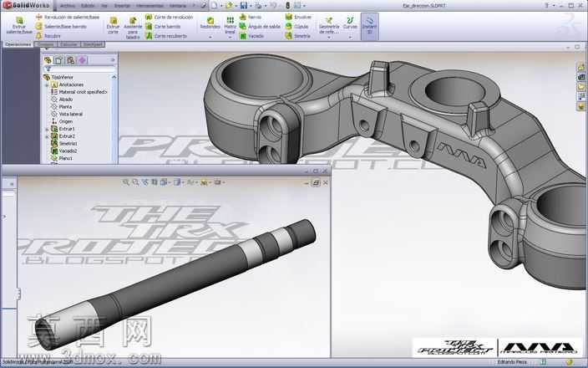The width and height of the screenshot is (588, 368).
Task: Select the Recubrir loft tool
Action: coord(48,36)
